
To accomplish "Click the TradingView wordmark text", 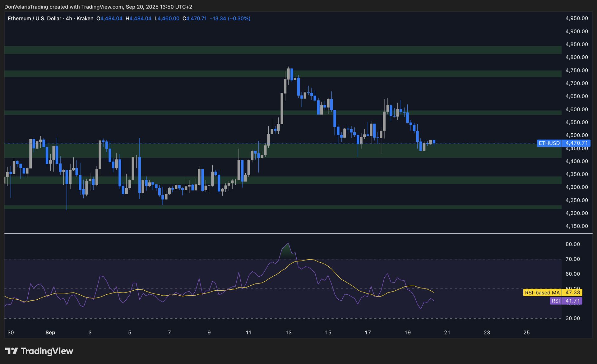I will 47,351.
